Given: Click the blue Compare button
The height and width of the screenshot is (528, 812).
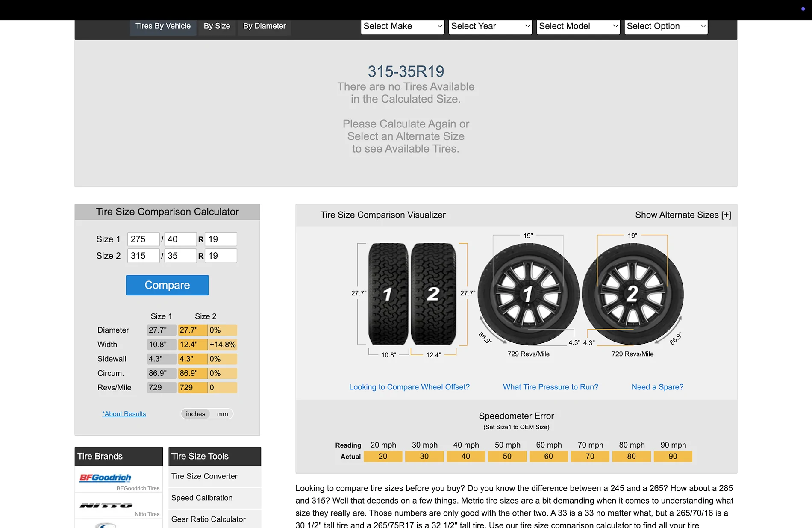Looking at the screenshot, I should point(167,285).
